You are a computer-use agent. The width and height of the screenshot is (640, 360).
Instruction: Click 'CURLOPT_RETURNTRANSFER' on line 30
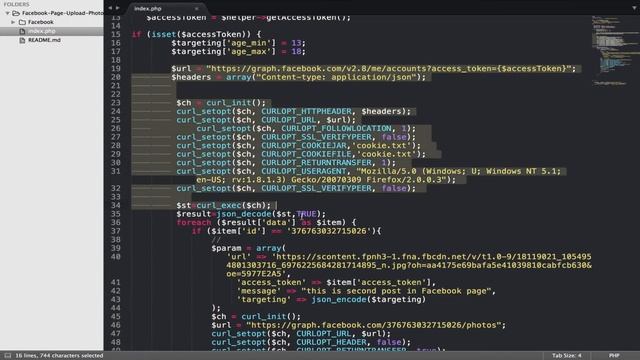click(x=316, y=163)
